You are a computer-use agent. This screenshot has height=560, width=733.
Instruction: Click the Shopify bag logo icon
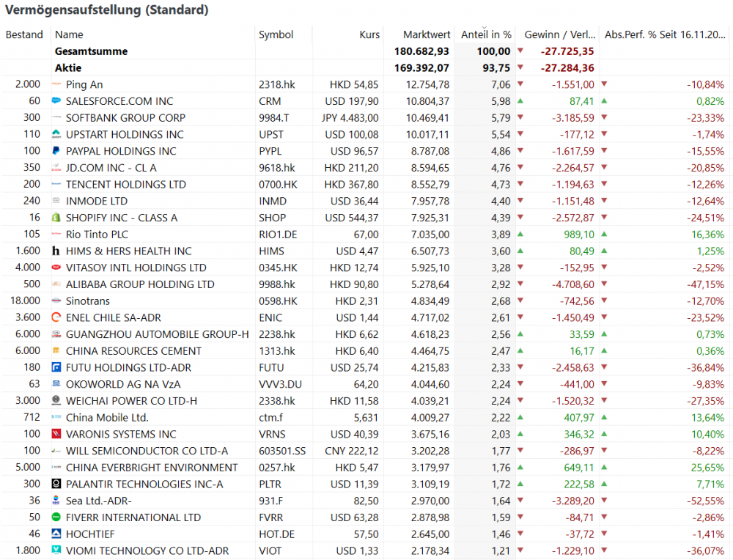pyautogui.click(x=56, y=218)
